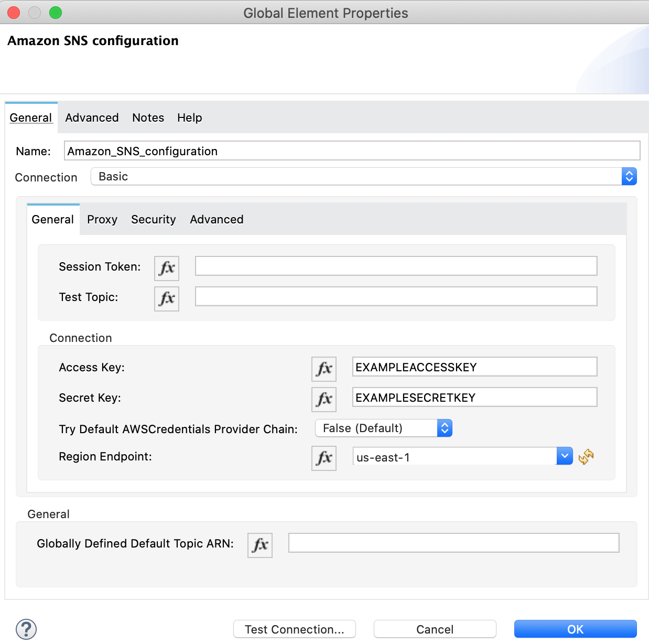The image size is (649, 644).
Task: Enable expression mode for Secret Key
Action: pos(324,399)
